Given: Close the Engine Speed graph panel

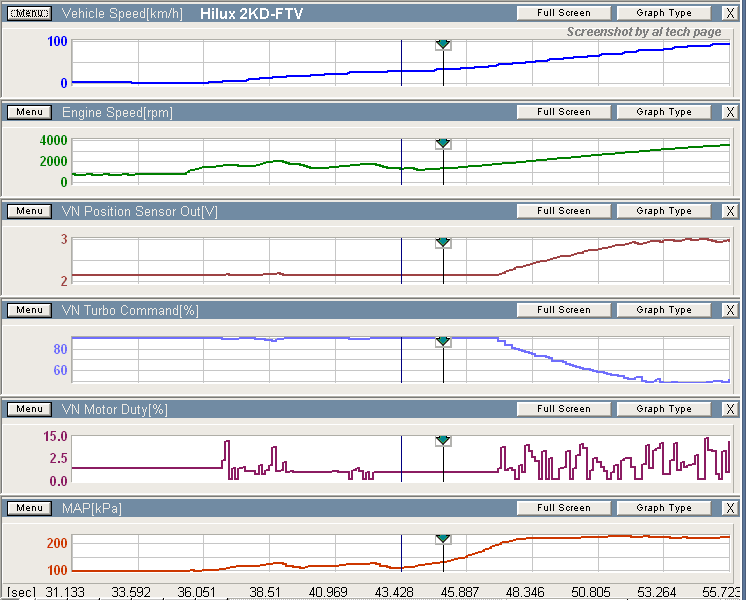Looking at the screenshot, I should tap(730, 112).
